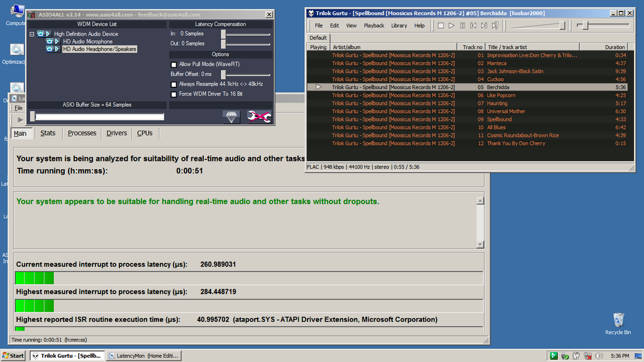Pause the track in foobar2000
Screen dimensions: 644x362
coord(462,25)
